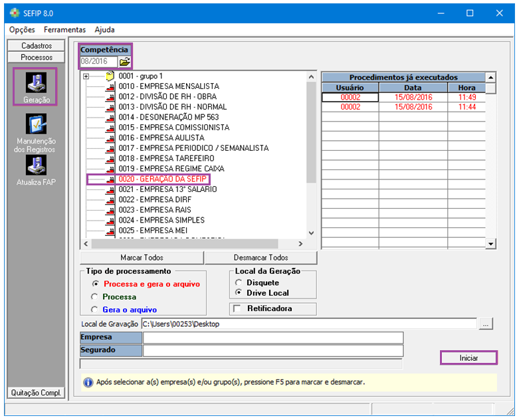Click the company list vertical scrollbar thumb
The width and height of the screenshot is (519, 420).
pyautogui.click(x=311, y=132)
